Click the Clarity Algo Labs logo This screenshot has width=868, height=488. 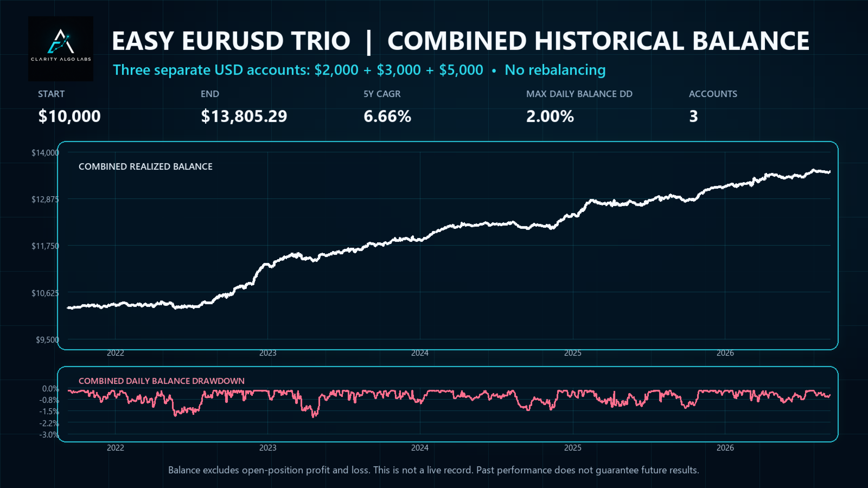click(61, 49)
